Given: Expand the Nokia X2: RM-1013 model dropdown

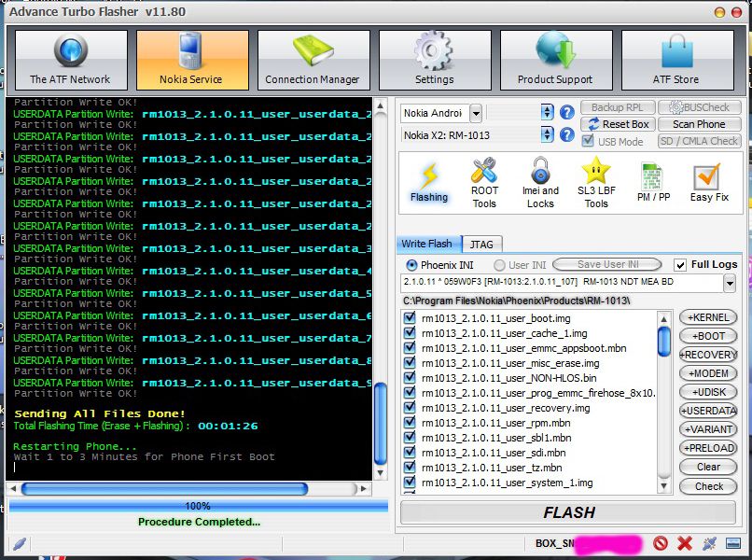Looking at the screenshot, I should (548, 135).
